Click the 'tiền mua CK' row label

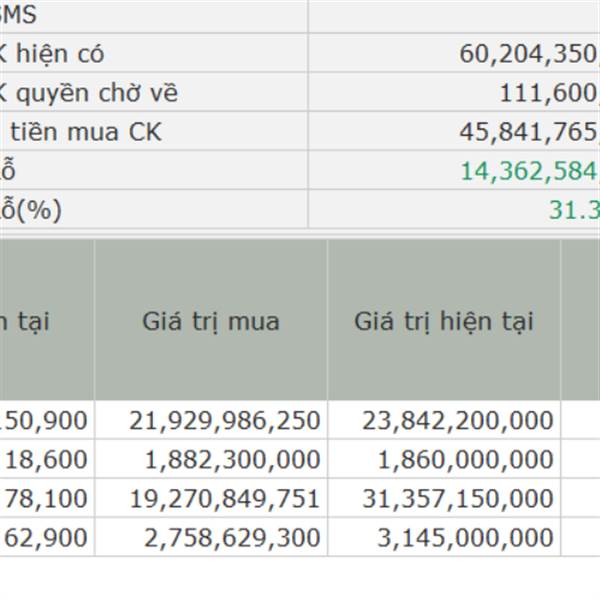tap(86, 132)
